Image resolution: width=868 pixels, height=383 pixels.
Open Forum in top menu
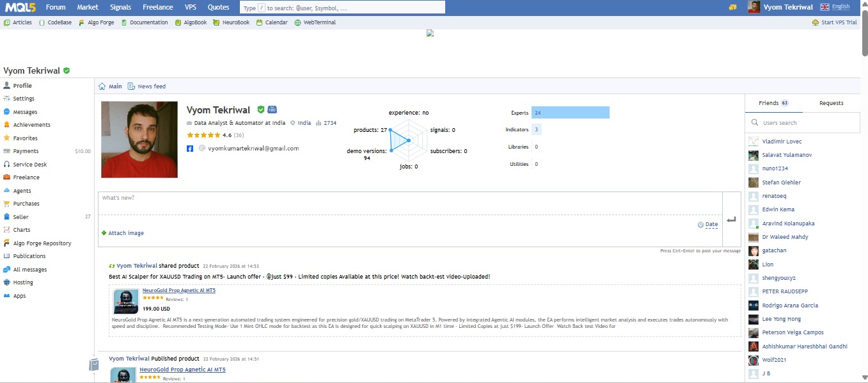(x=56, y=7)
